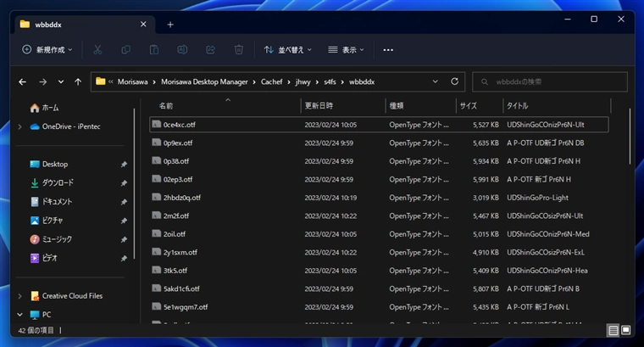Click the pin icon next to ダウンロード

[x=124, y=183]
